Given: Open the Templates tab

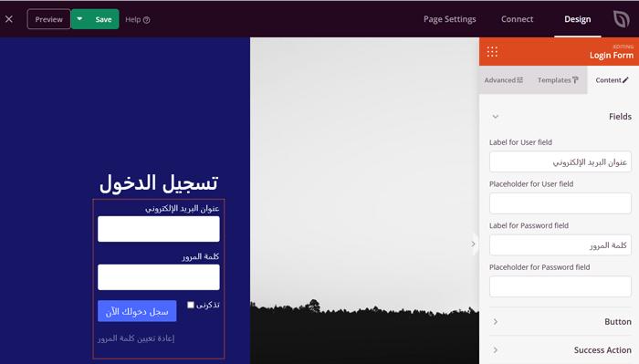Looking at the screenshot, I should coord(558,80).
